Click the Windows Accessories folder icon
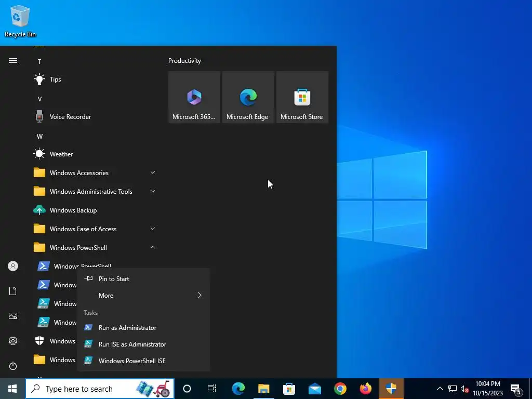Screen dimensions: 532x399 39,172
